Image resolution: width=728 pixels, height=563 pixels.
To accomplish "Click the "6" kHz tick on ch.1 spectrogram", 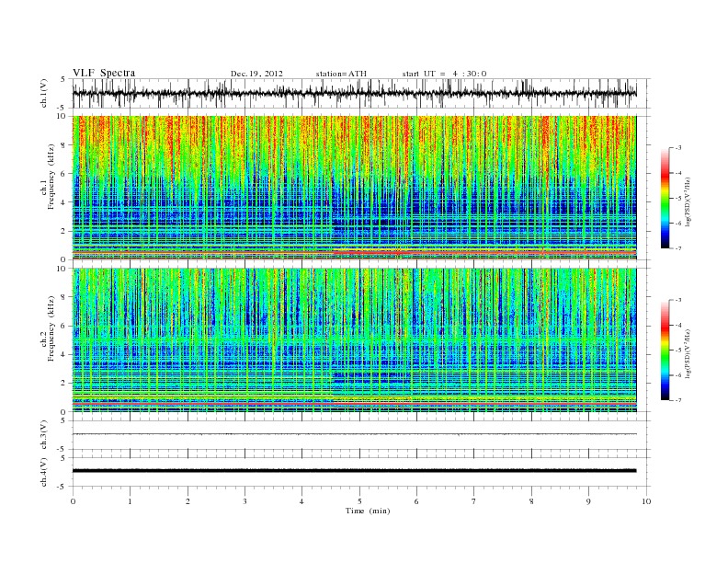I will (x=63, y=174).
